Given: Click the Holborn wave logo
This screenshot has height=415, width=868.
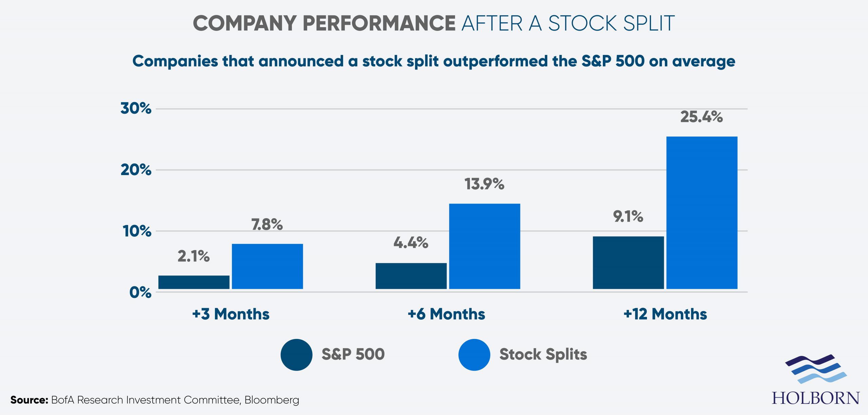Looking at the screenshot, I should tap(816, 369).
